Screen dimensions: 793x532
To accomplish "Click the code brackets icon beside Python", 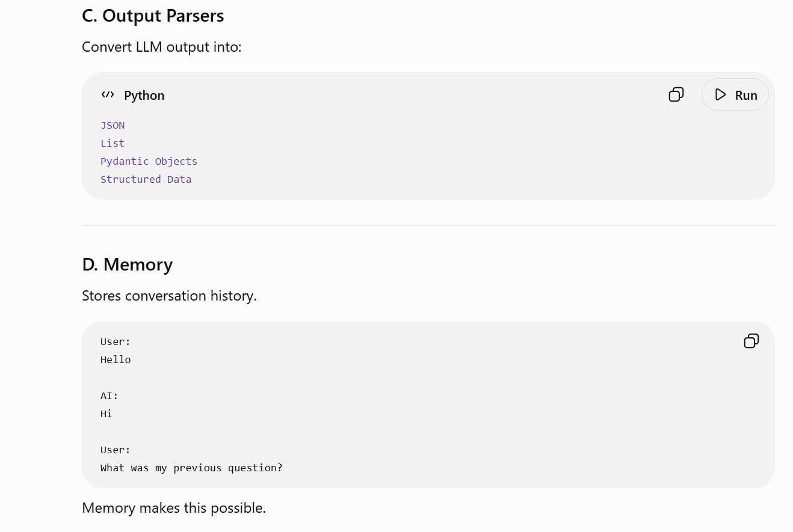I will click(108, 95).
